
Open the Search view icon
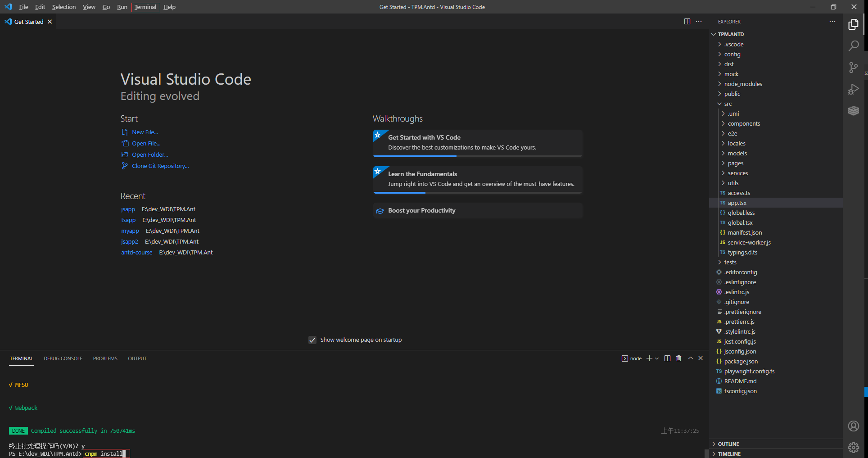853,46
